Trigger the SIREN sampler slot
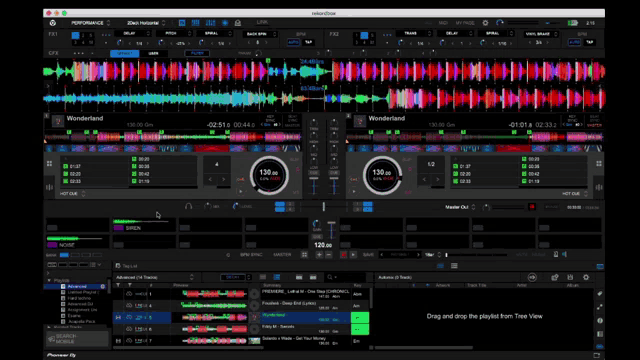The image size is (640, 360). [144, 225]
